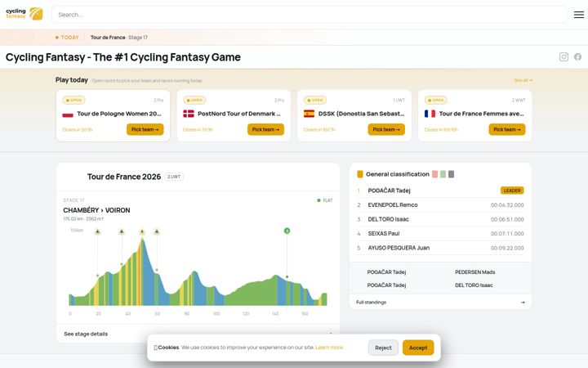Open the hamburger menu
Viewport: 588px width, 368px height.
pyautogui.click(x=579, y=15)
